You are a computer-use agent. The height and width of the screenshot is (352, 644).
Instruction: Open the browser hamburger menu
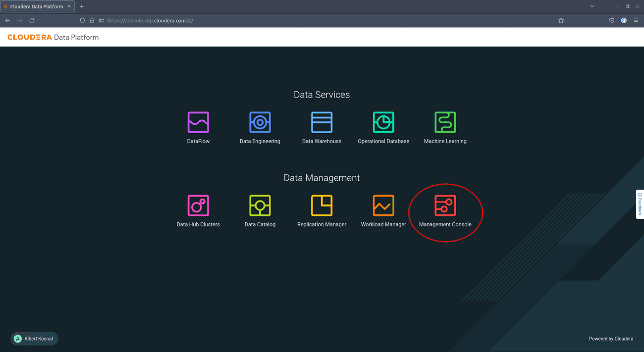coord(636,21)
